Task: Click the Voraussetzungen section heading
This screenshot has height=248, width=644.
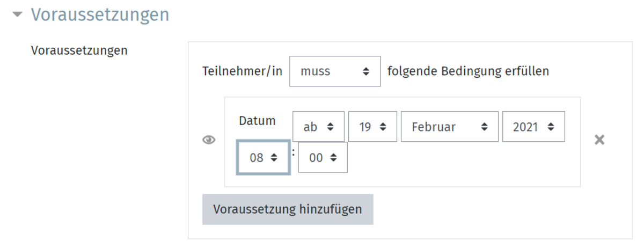Action: tap(100, 14)
